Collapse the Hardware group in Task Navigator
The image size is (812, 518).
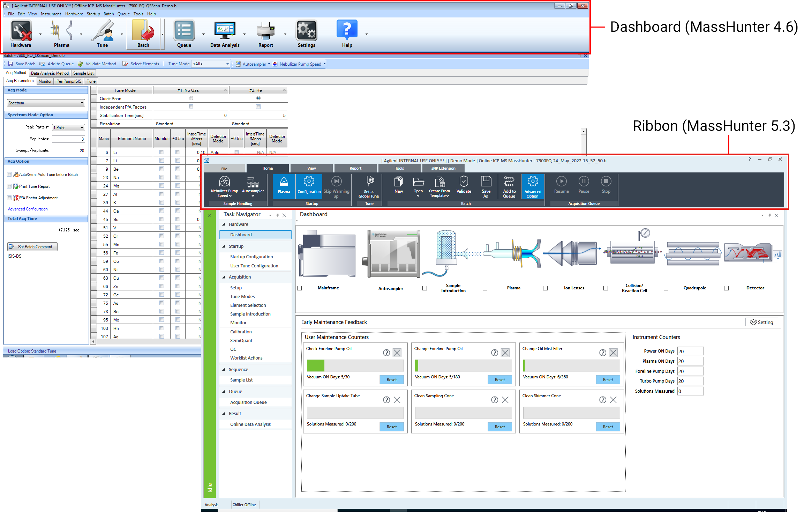click(x=224, y=224)
